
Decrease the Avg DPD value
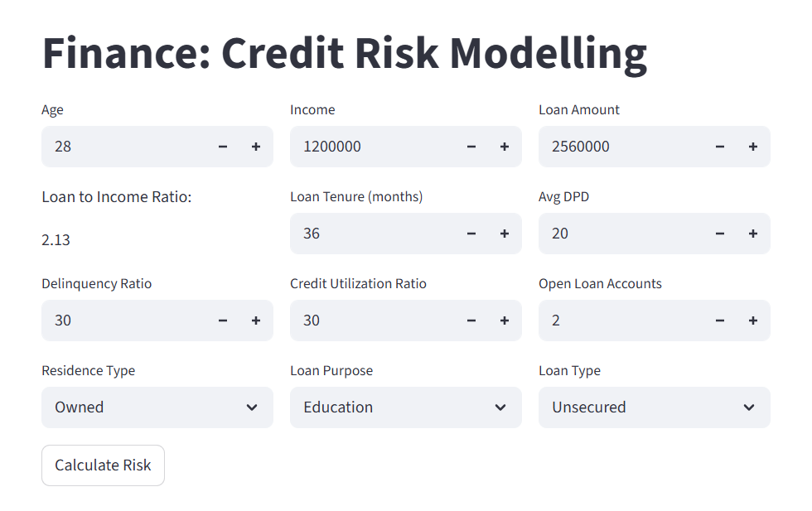pos(720,234)
